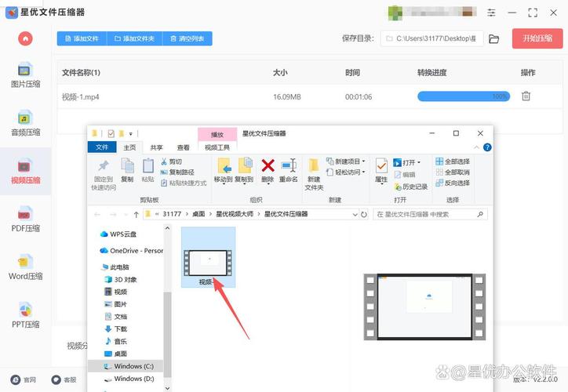Viewport: 568px width, 392px height.
Task: Switch to 视频工具 ribbon tab
Action: (x=217, y=147)
